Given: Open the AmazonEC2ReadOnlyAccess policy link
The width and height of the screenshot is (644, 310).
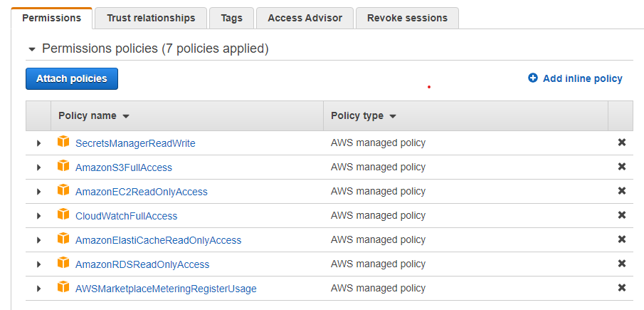Looking at the screenshot, I should [x=142, y=192].
